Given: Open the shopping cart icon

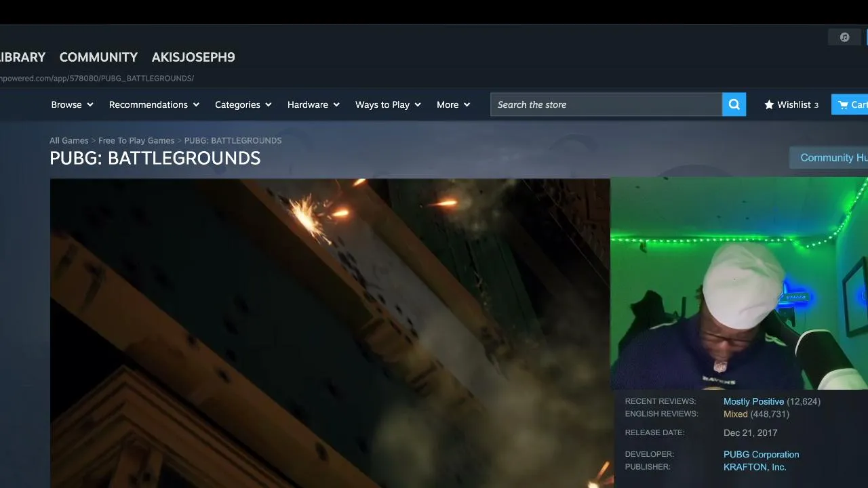Looking at the screenshot, I should 843,104.
